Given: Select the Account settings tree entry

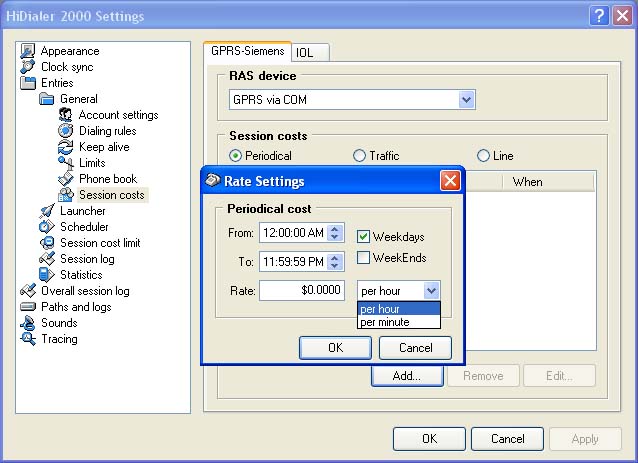Looking at the screenshot, I should [x=118, y=115].
